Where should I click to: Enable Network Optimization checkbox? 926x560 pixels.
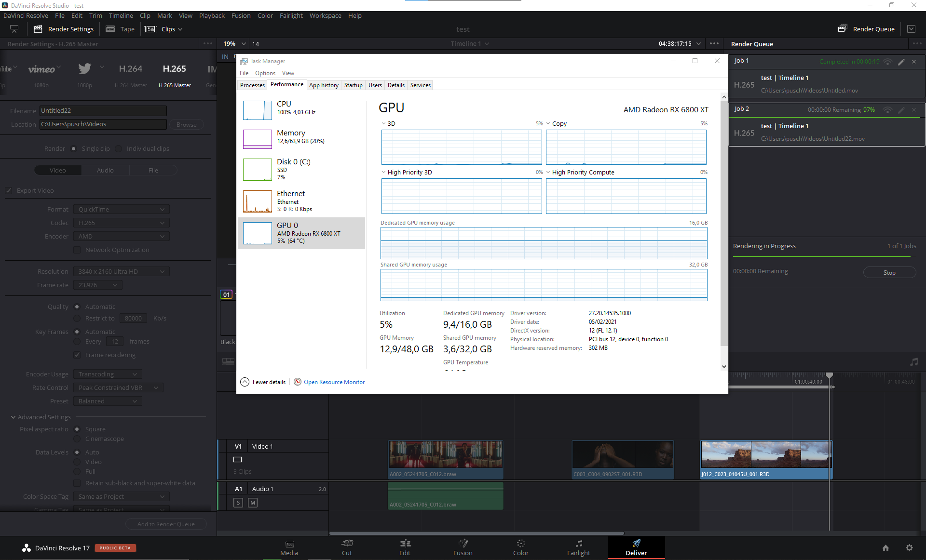(77, 250)
